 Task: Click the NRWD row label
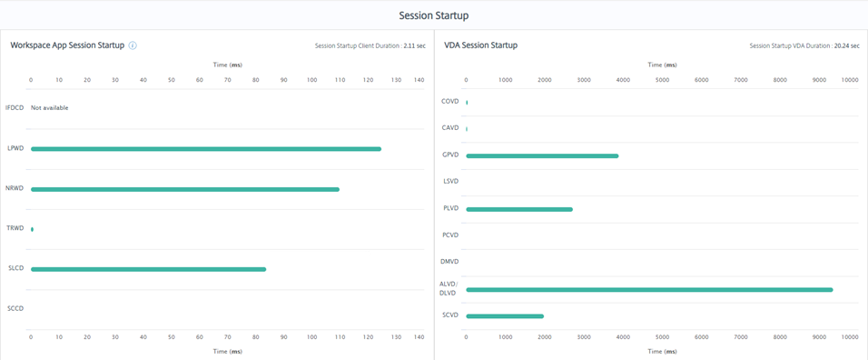(x=15, y=188)
